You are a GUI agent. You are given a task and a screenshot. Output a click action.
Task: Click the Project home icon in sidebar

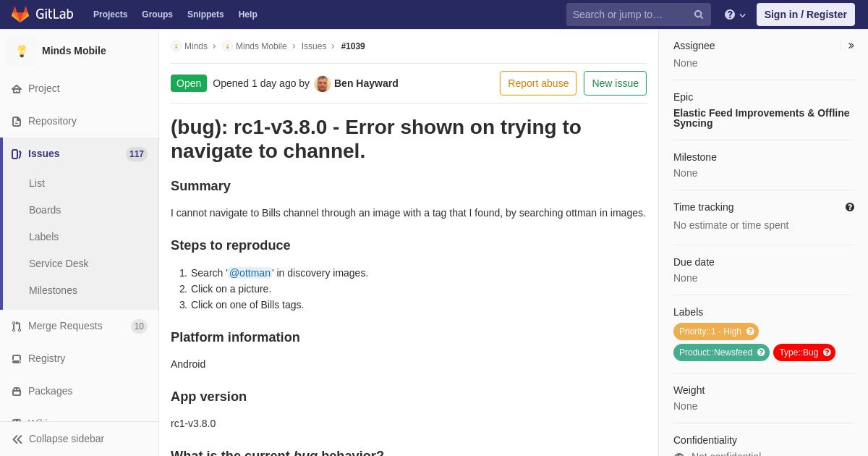17,89
